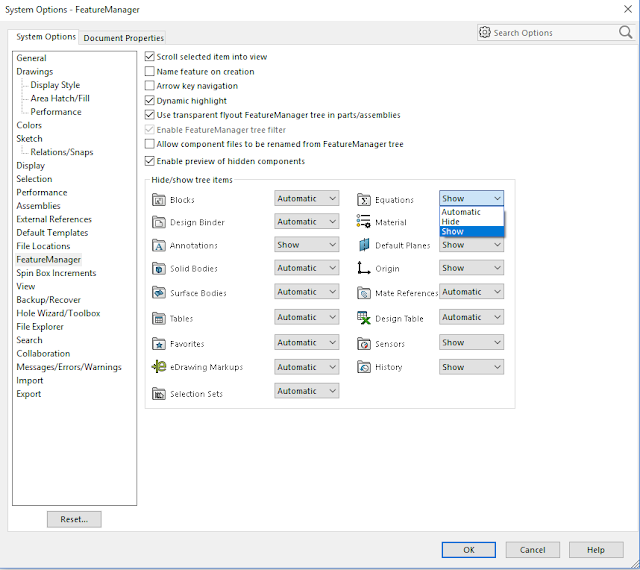
Task: Open the History visibility dropdown
Action: coord(471,367)
